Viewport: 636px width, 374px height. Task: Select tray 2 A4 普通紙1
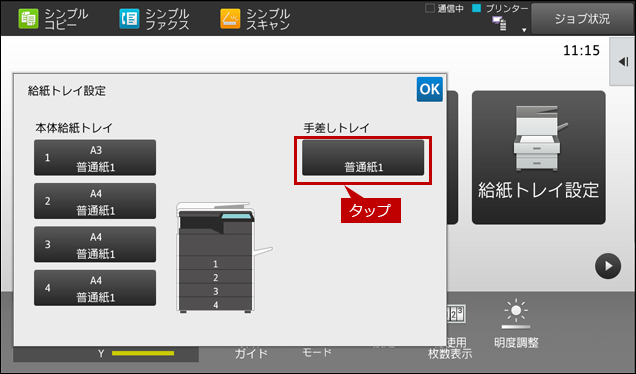coord(95,201)
